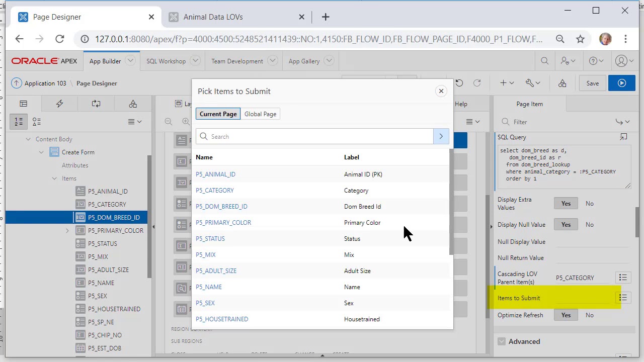
Task: Set Display Extra Values to Yes
Action: [x=566, y=204]
